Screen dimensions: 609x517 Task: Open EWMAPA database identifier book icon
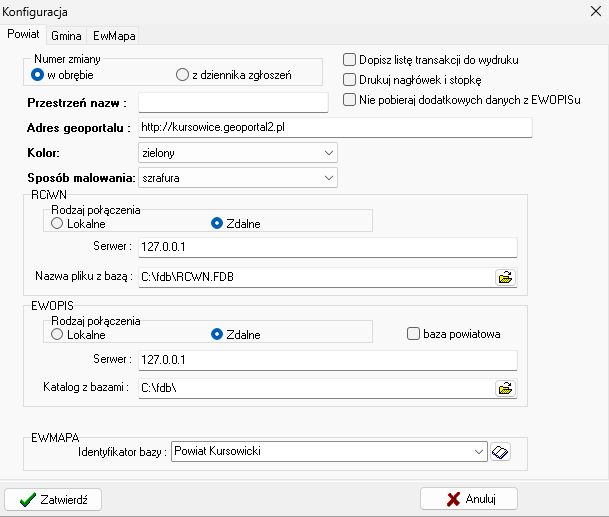tap(500, 452)
